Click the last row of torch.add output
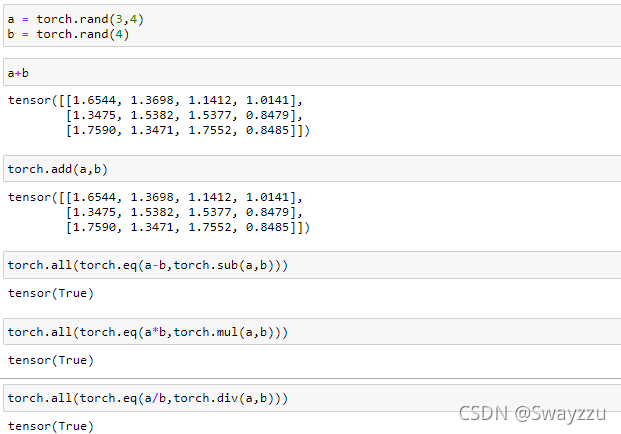Image resolution: width=621 pixels, height=434 pixels. tap(187, 227)
